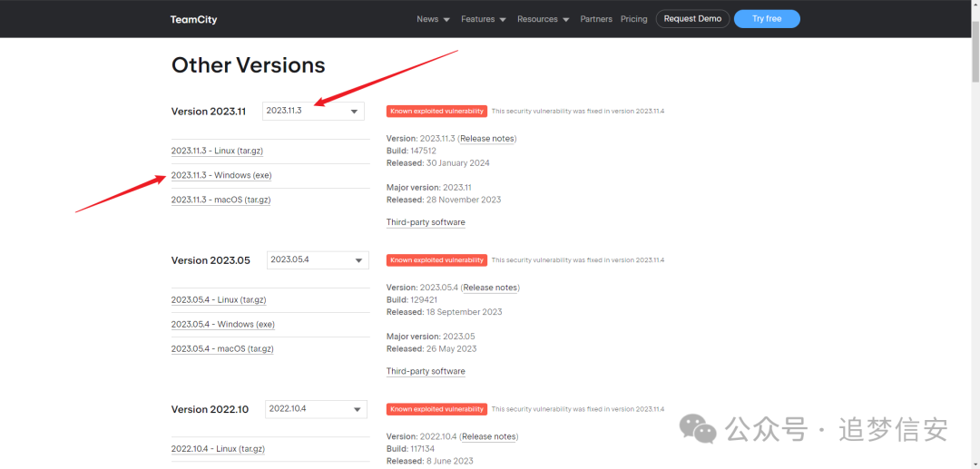Download 2023.11.3 - macOS (tar.gz)
This screenshot has height=469, width=980.
221,200
